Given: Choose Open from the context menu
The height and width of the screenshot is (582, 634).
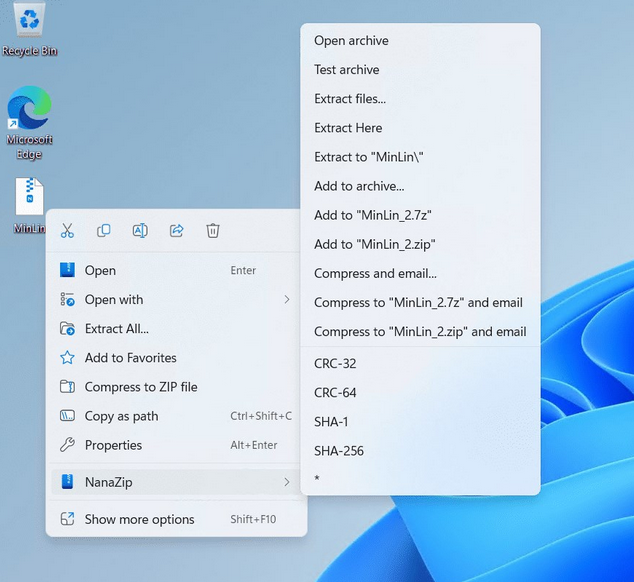Looking at the screenshot, I should tap(176, 270).
